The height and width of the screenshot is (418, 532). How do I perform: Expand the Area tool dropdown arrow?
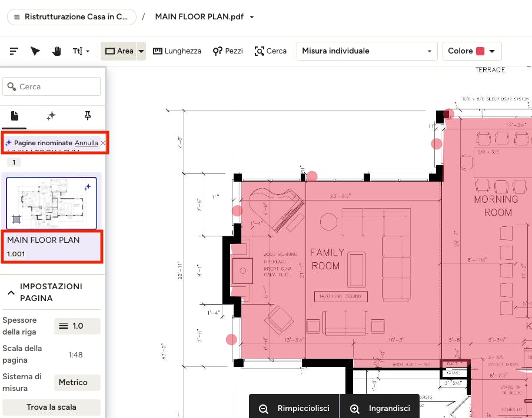(x=141, y=51)
